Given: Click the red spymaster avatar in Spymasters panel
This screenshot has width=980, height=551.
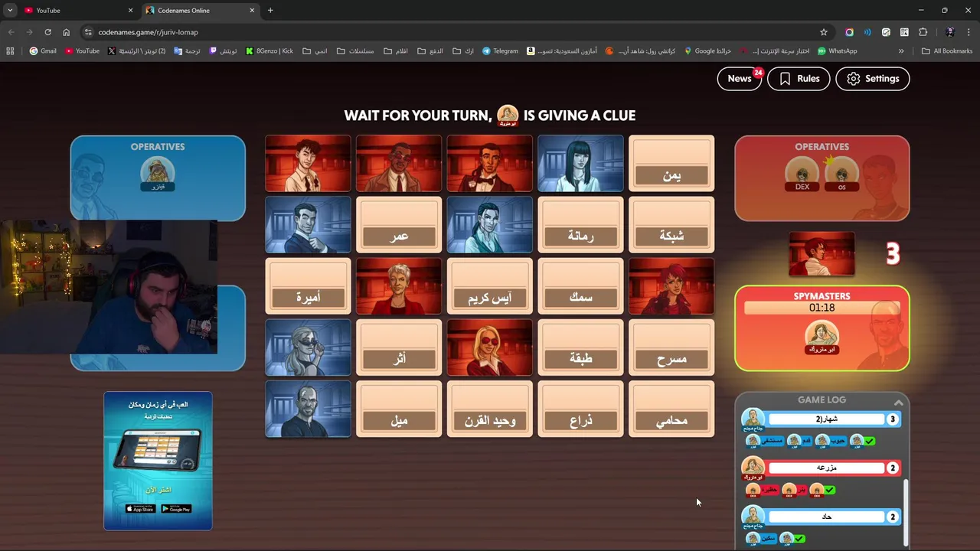Looking at the screenshot, I should (x=822, y=337).
